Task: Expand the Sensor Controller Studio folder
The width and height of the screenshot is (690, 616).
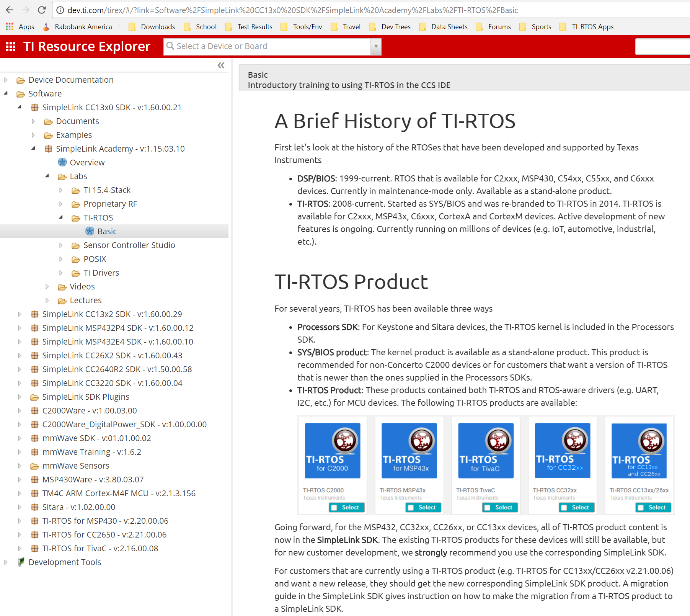Action: point(61,245)
